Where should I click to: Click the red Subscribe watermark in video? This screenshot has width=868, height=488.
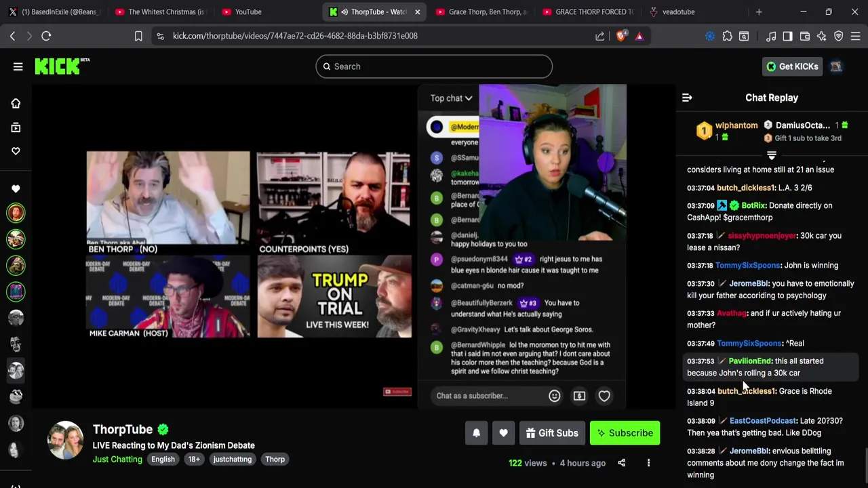point(397,392)
